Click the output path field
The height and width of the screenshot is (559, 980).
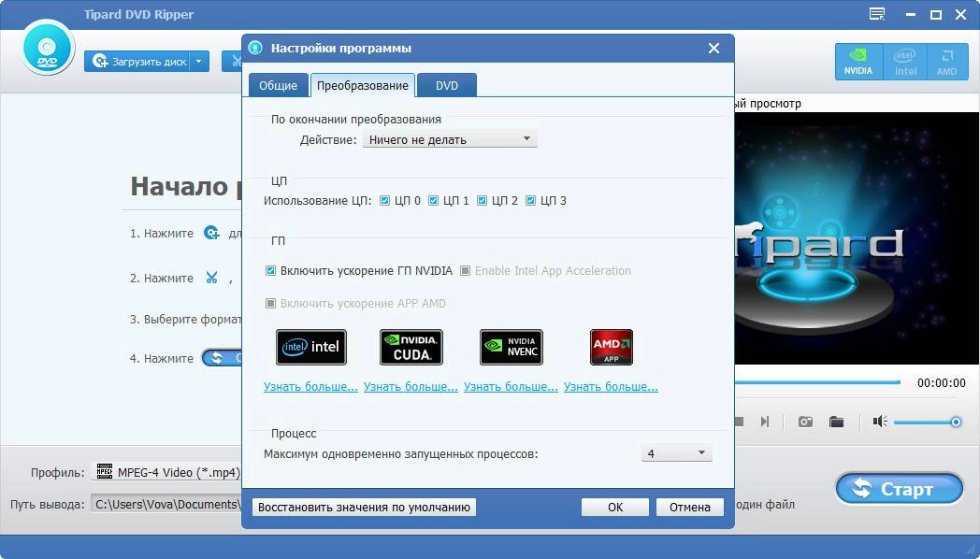pos(166,504)
